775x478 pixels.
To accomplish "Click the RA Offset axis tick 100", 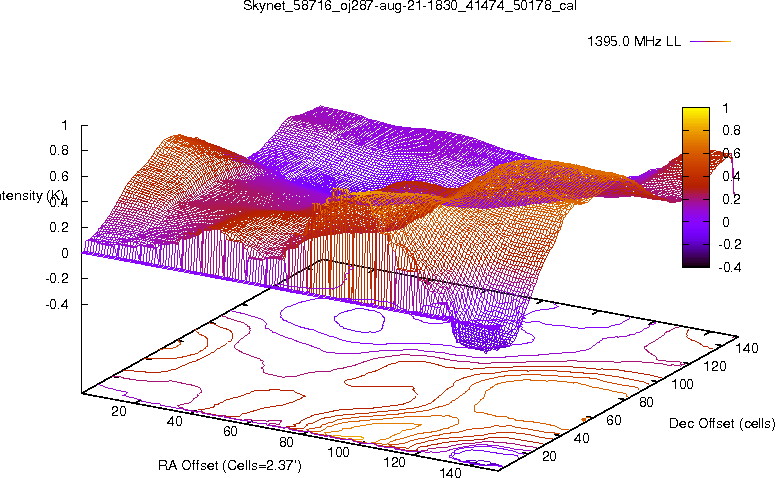I will tap(339, 452).
